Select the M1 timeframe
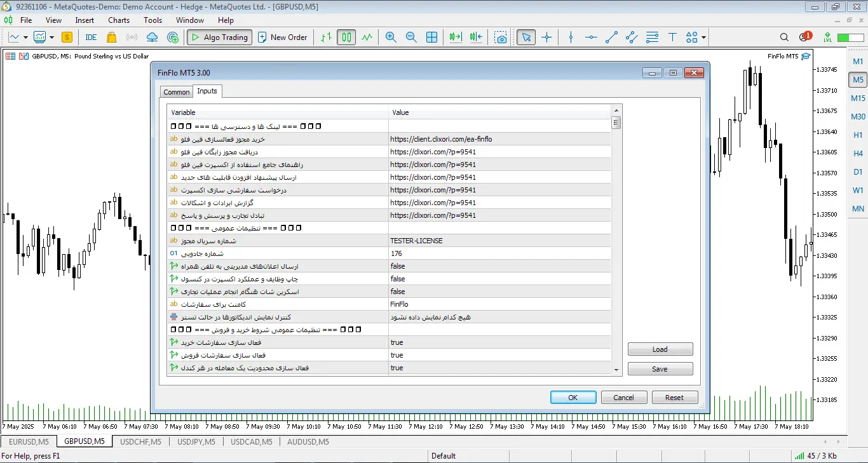This screenshot has width=868, height=463. (x=858, y=62)
